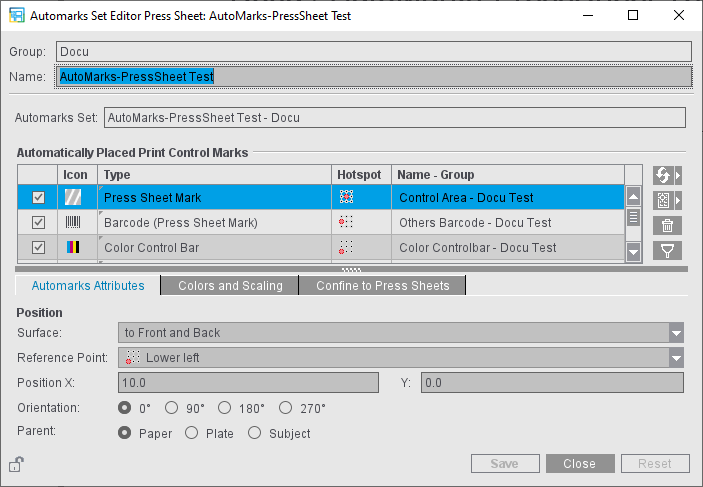Select the 270° orientation radio button

286,408
